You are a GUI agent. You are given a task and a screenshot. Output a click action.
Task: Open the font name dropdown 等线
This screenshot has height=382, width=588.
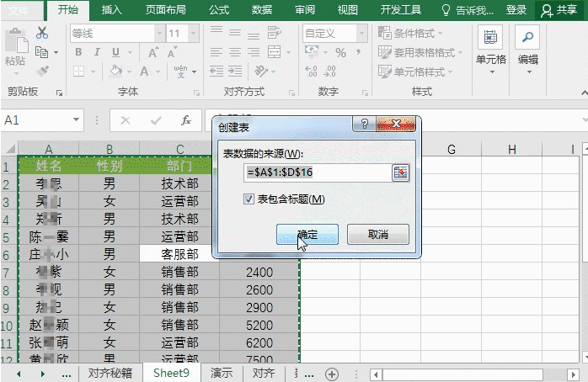coord(159,34)
